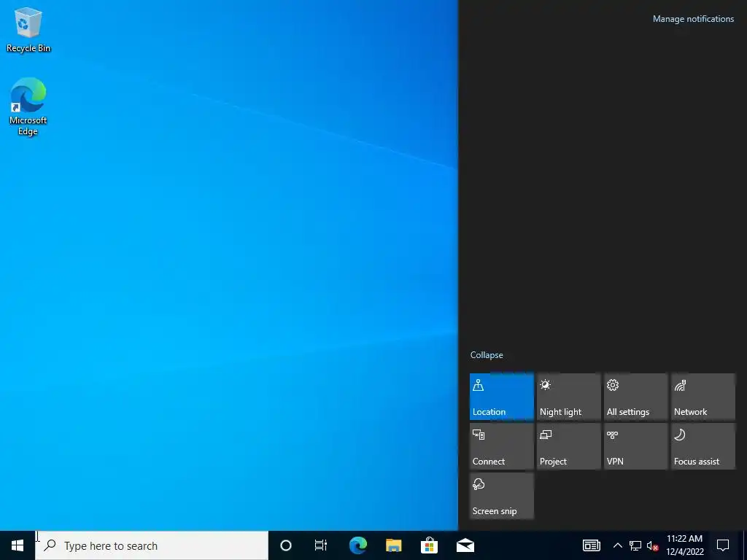The image size is (747, 560).
Task: Open the Project display tile
Action: coord(569,446)
